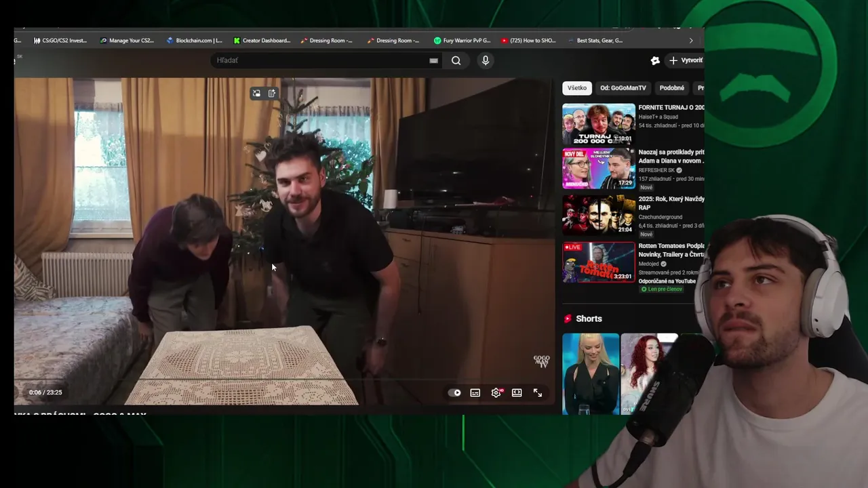Click the 0:06 / 23:25 time display
This screenshot has width=868, height=488.
(x=45, y=392)
